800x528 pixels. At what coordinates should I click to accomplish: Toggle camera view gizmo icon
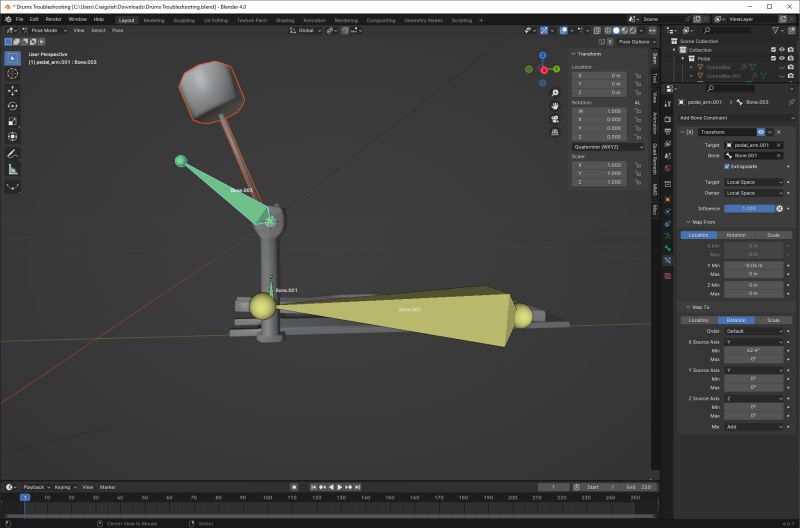pyautogui.click(x=555, y=119)
